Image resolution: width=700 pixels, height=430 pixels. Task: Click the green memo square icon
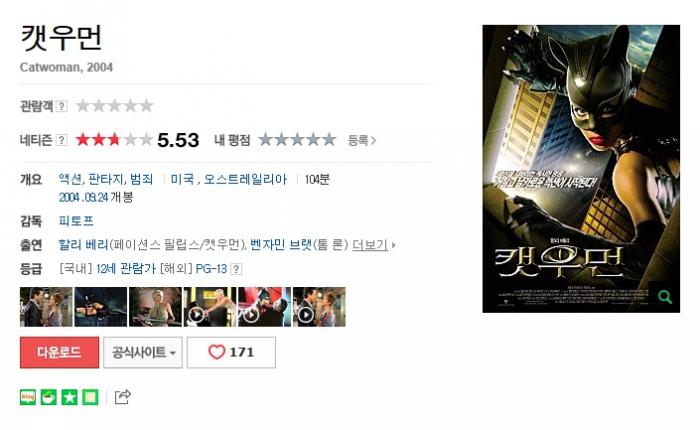coord(90,397)
